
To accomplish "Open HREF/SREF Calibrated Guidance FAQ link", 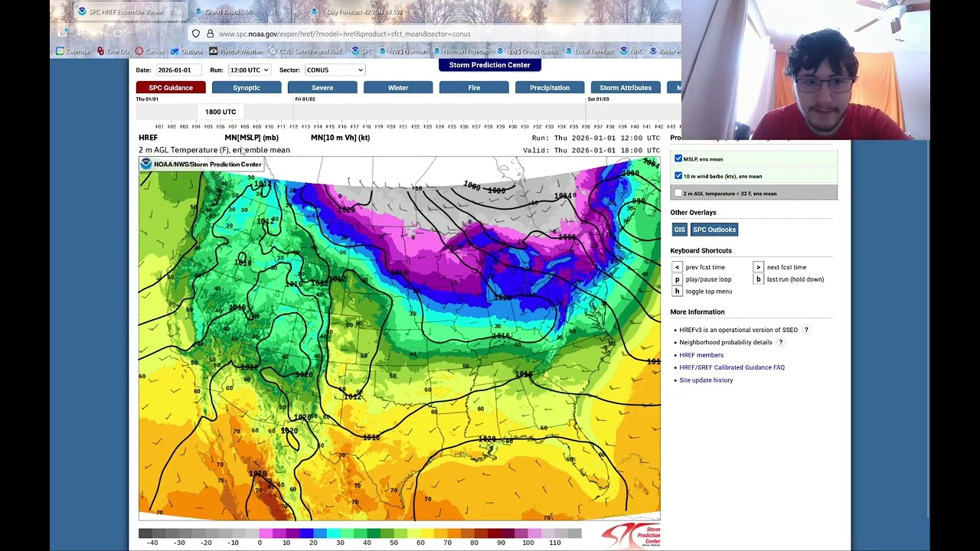I will tap(732, 367).
